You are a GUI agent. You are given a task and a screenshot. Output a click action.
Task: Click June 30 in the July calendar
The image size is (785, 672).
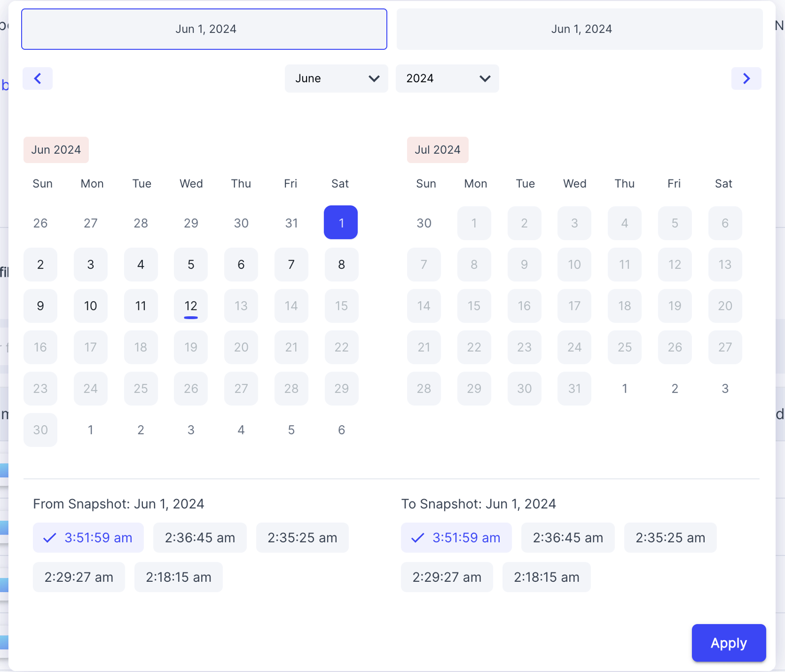coord(424,223)
